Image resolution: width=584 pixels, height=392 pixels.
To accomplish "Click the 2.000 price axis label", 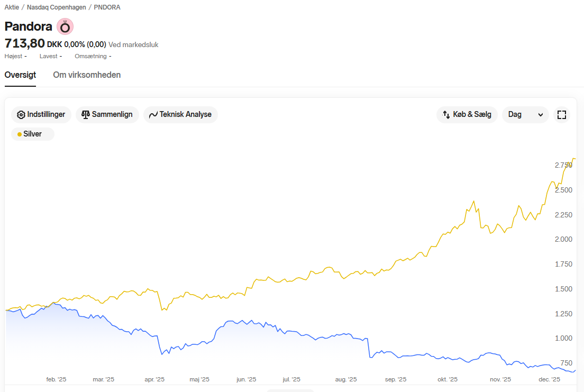I will pyautogui.click(x=563, y=239).
